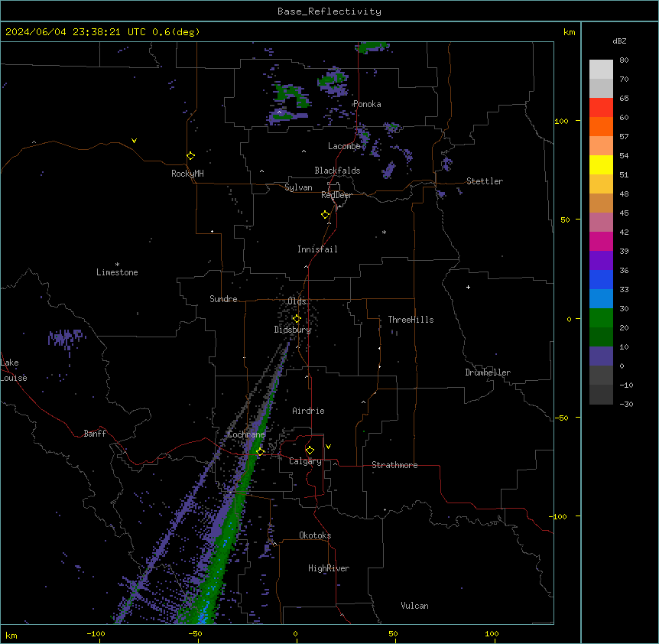Pick the magenta swatch in dBZ legend
Image resolution: width=659 pixels, height=644 pixels.
[601, 241]
